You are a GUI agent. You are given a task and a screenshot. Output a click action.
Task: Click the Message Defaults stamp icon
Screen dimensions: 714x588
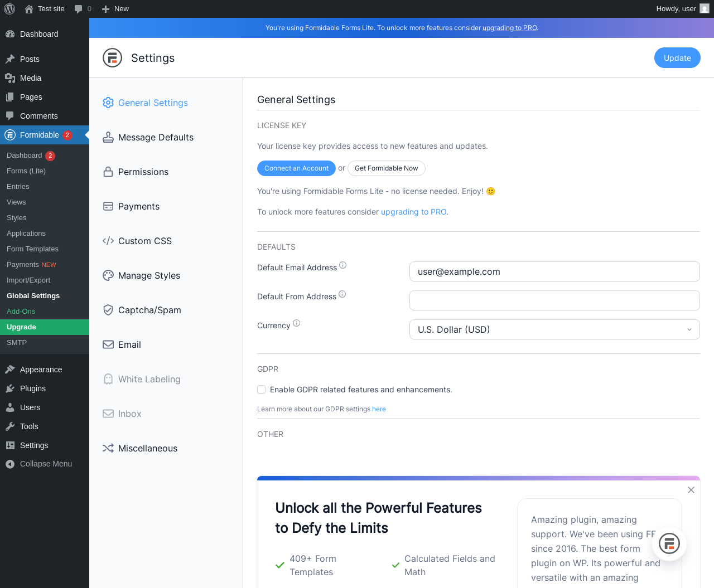click(108, 137)
